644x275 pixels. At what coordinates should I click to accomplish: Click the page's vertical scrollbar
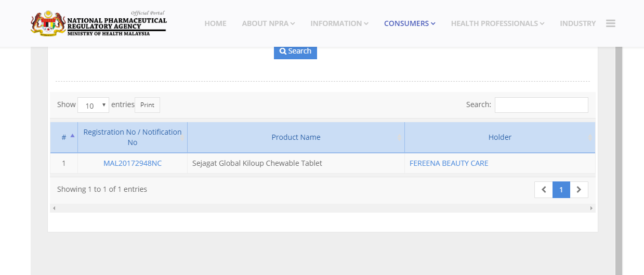619,161
